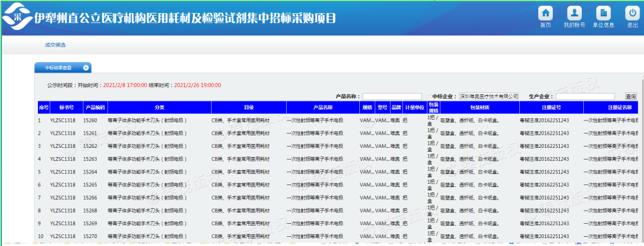Image resolution: width=644 pixels, height=246 pixels.
Task: Click the 规格 column header
Action: pyautogui.click(x=367, y=107)
